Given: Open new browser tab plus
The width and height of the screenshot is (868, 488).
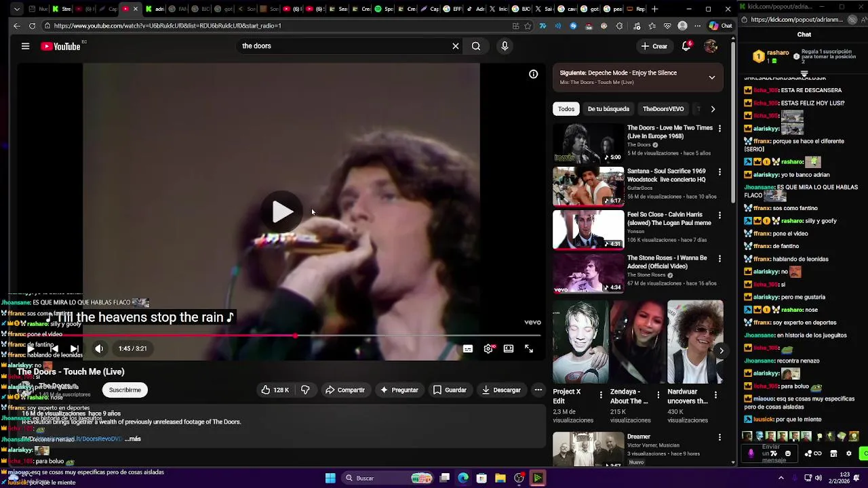Looking at the screenshot, I should click(654, 9).
